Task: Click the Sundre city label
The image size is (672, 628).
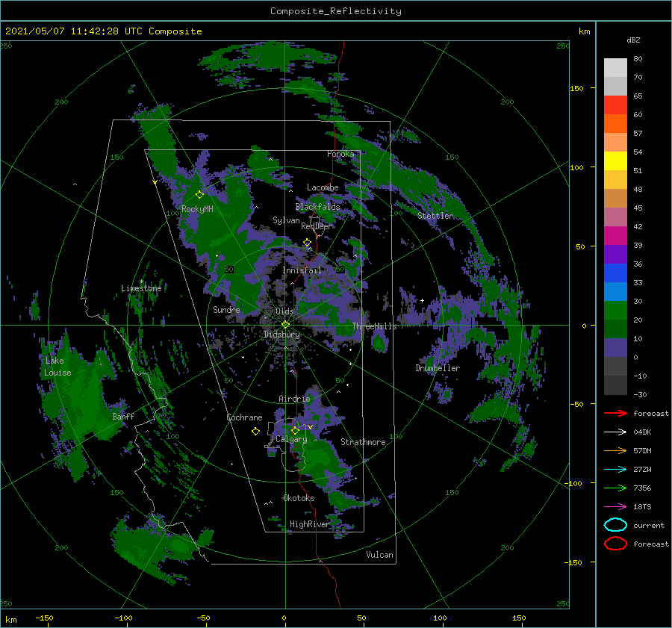Action: point(226,309)
